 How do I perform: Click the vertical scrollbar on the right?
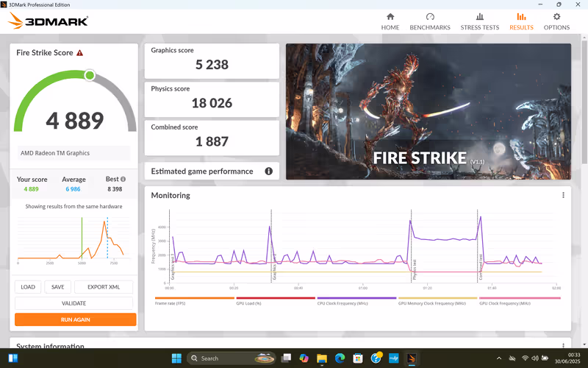coord(584,102)
